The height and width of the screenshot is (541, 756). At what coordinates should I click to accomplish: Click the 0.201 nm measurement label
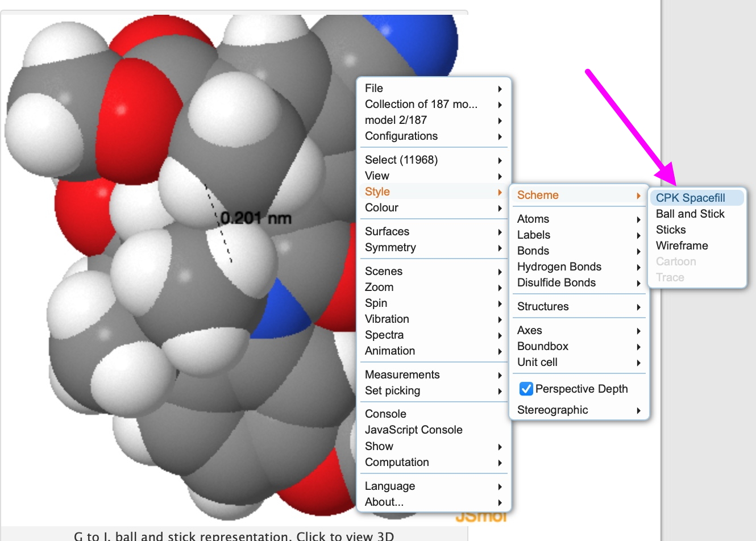(x=255, y=218)
